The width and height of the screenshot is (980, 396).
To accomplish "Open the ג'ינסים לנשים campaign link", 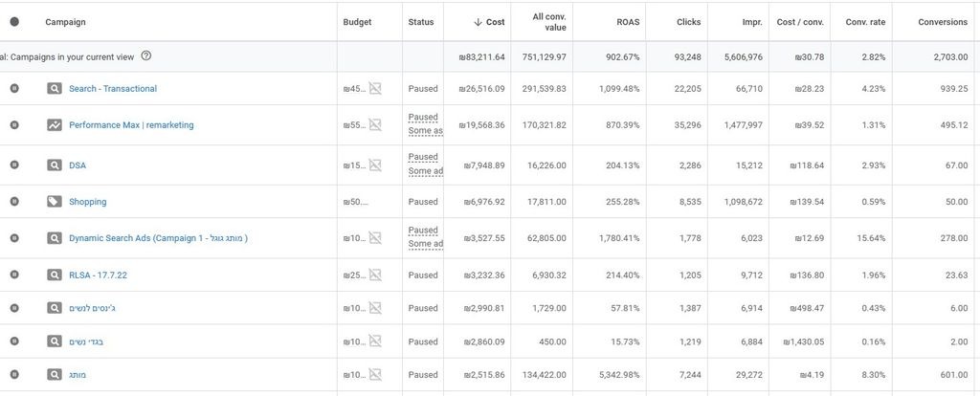I will tap(92, 308).
